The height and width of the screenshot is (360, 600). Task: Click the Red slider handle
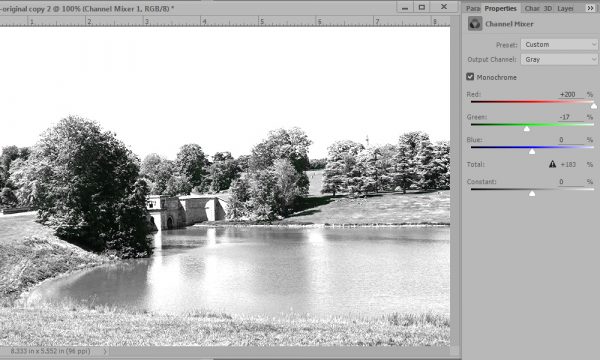click(x=594, y=106)
